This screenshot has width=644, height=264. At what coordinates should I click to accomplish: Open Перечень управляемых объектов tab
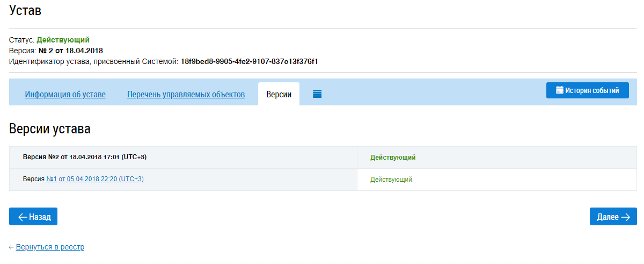(x=186, y=95)
